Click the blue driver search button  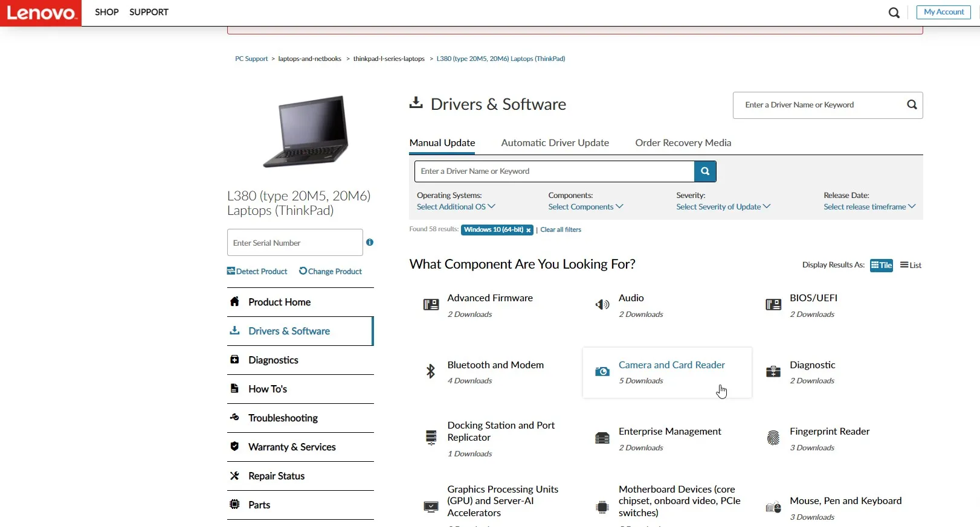(705, 171)
